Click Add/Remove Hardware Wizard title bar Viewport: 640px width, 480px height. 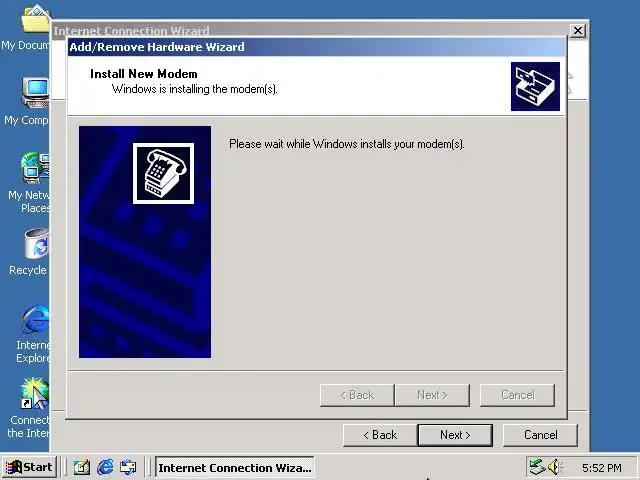tap(317, 47)
